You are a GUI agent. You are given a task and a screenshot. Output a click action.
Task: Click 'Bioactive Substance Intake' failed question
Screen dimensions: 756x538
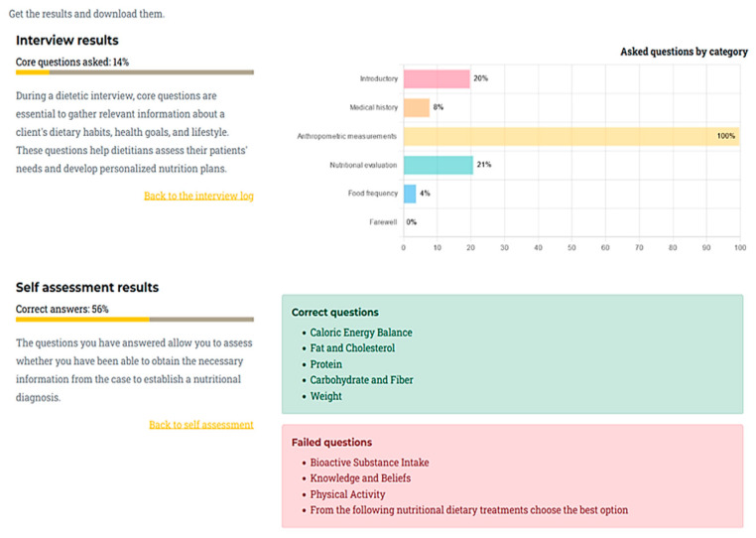(x=369, y=463)
